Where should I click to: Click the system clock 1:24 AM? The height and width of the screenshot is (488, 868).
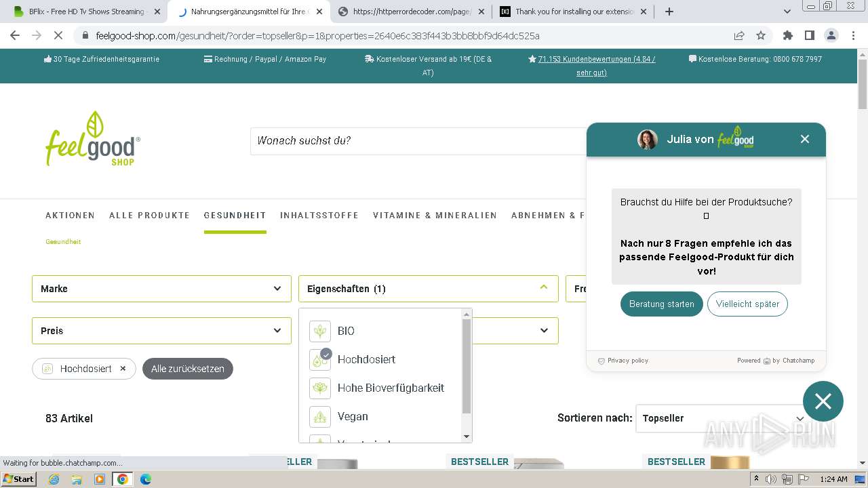coord(833,479)
